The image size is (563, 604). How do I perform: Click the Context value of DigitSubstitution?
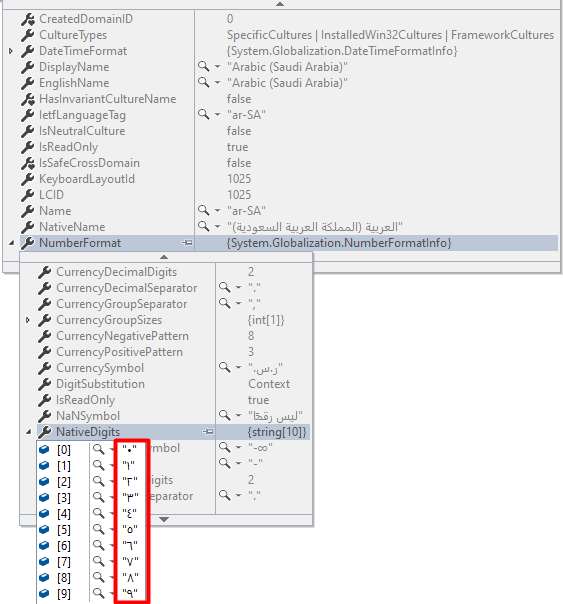coord(269,384)
